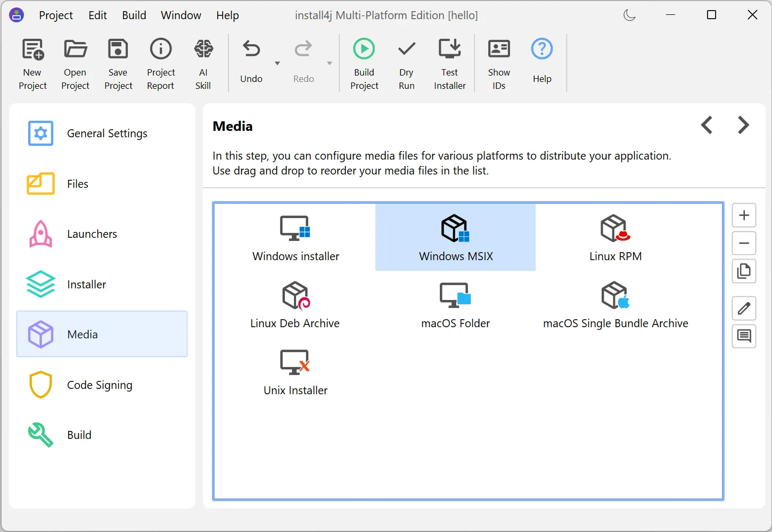Screen dimensions: 772x532
Task: Open the Edit menu
Action: [98, 15]
